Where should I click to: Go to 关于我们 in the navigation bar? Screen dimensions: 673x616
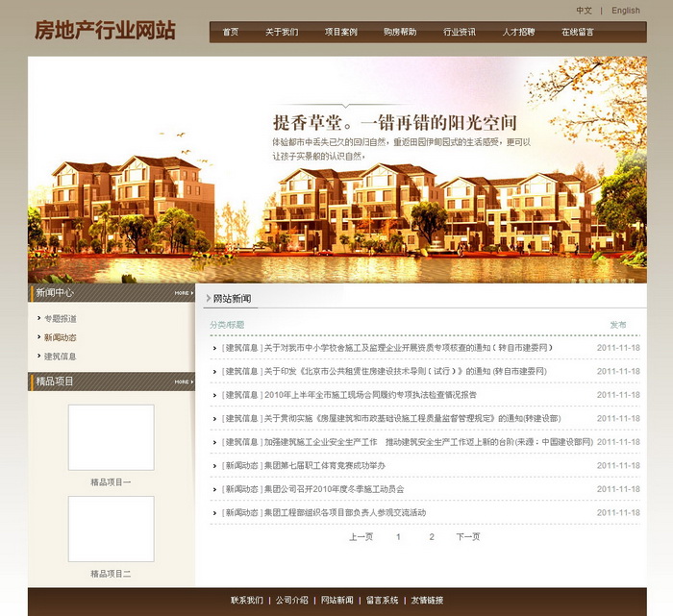tap(282, 32)
